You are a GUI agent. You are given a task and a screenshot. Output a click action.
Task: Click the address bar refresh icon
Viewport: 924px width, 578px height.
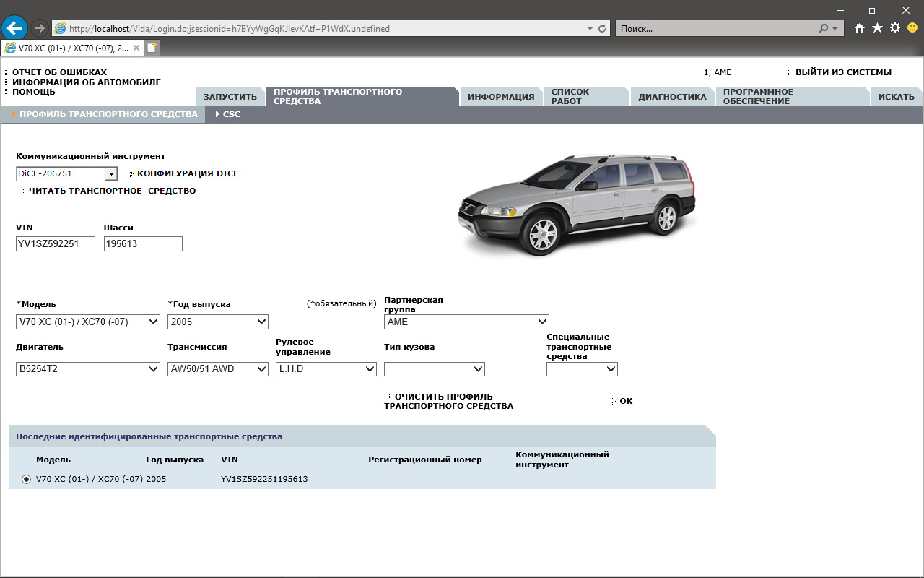(x=603, y=29)
